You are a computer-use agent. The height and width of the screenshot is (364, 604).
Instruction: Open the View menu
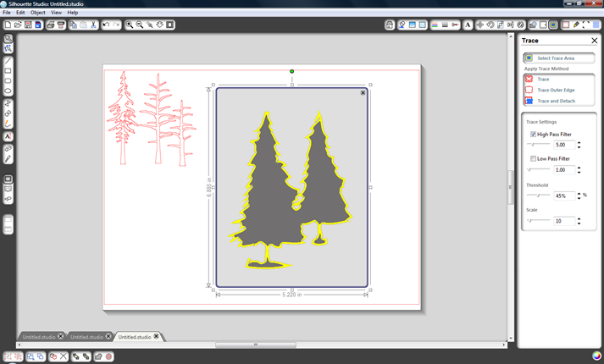(56, 13)
